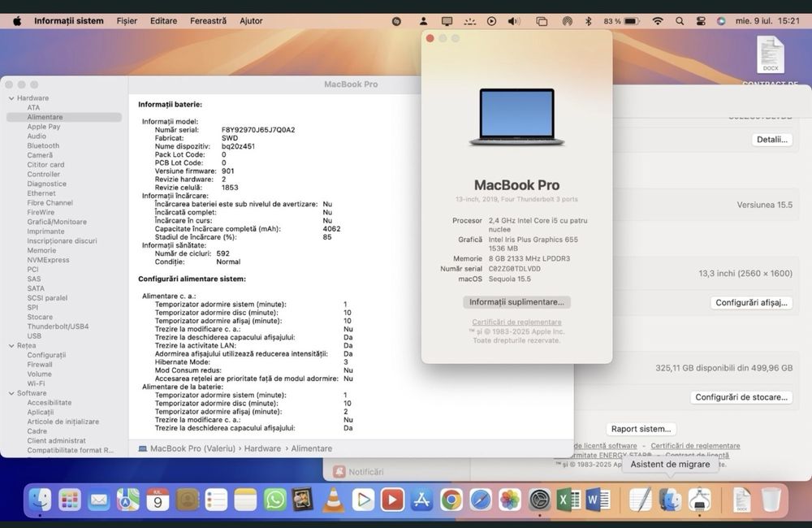
Task: Select Aplicații under Software
Action: tap(41, 413)
